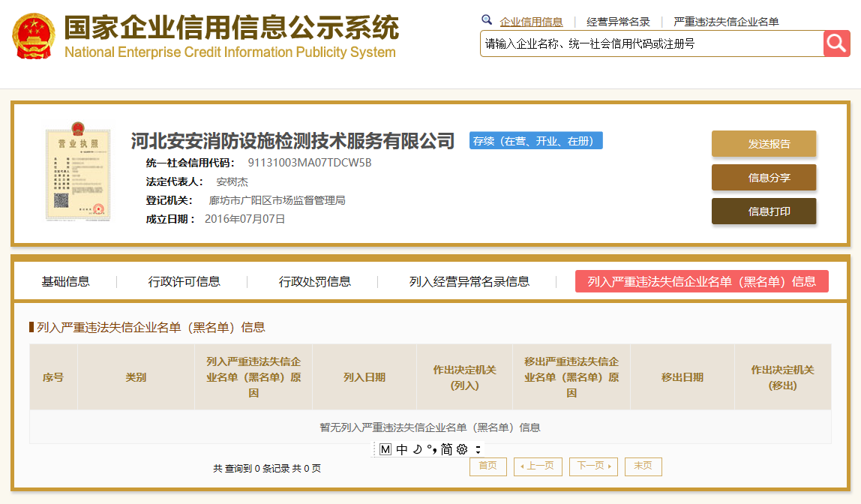Screen dimensions: 861x504
Task: Click the 信息分享 button
Action: click(x=763, y=177)
